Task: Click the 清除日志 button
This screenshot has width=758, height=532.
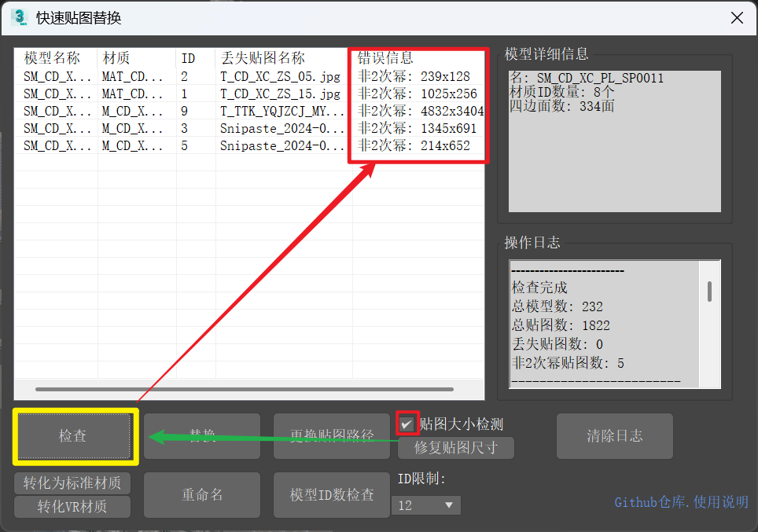Action: (614, 435)
